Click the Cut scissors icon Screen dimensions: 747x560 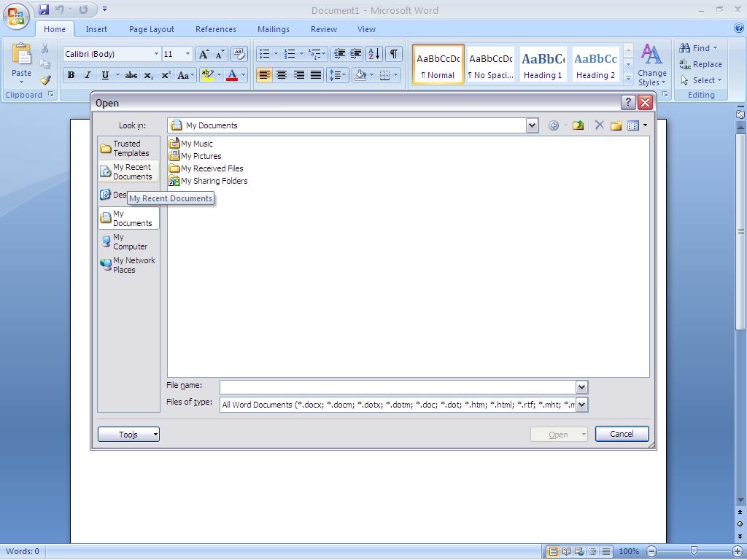tap(44, 48)
